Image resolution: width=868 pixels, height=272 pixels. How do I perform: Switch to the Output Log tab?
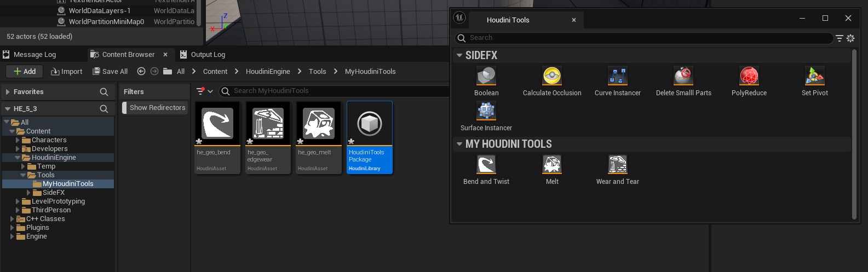click(207, 55)
